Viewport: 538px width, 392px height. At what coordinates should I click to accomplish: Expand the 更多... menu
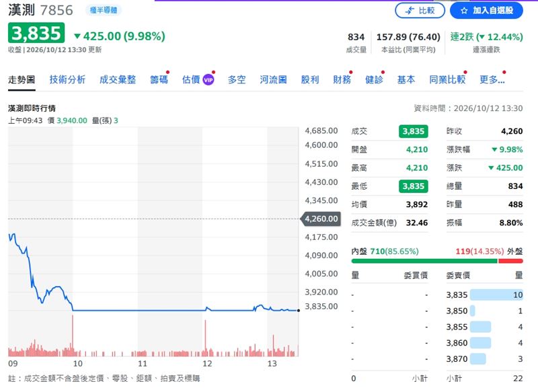pos(492,79)
